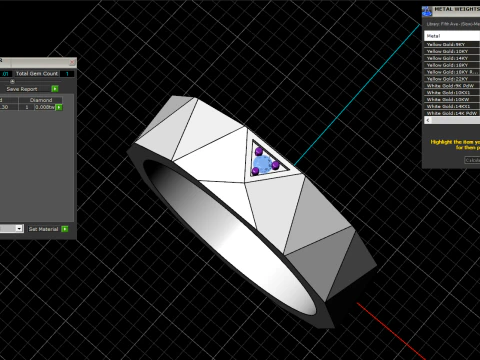Select Yellow Gold 10KY in the metal list
This screenshot has width=480, height=360.
coord(452,51)
